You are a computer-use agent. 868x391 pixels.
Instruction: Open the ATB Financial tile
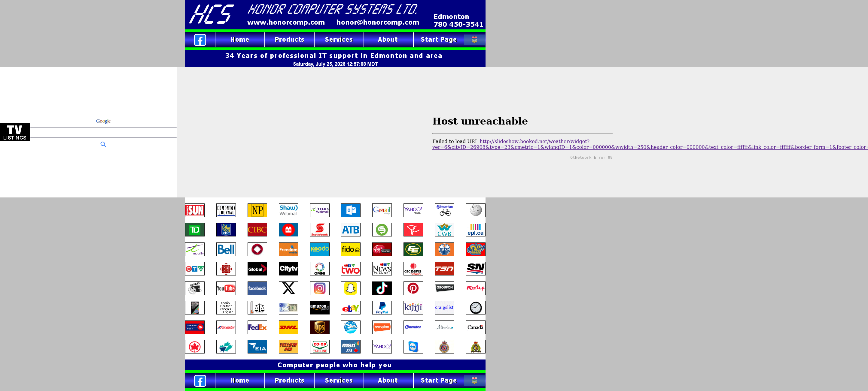coord(351,230)
